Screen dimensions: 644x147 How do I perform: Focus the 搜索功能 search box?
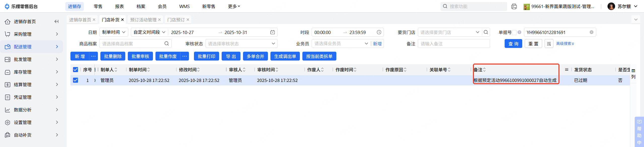(x=474, y=6)
